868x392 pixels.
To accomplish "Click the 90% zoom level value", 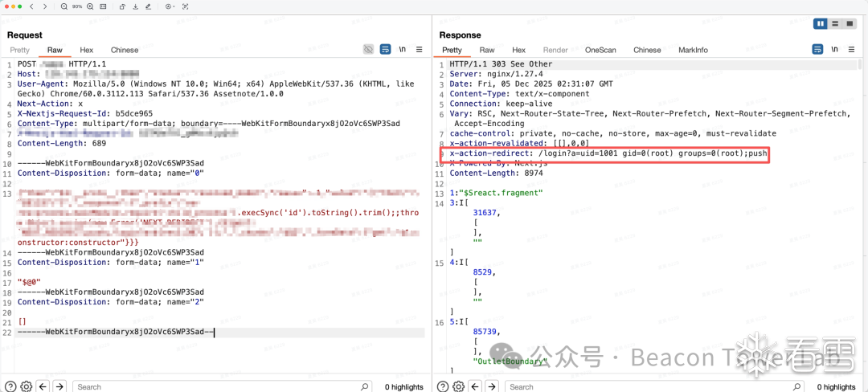I will pyautogui.click(x=77, y=6).
